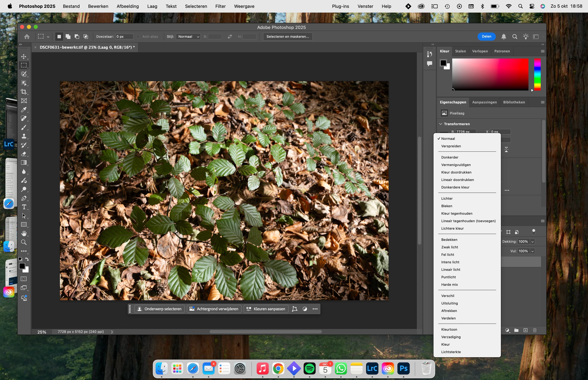Collapse the Transformeren section
Image resolution: width=588 pixels, height=380 pixels.
point(441,124)
